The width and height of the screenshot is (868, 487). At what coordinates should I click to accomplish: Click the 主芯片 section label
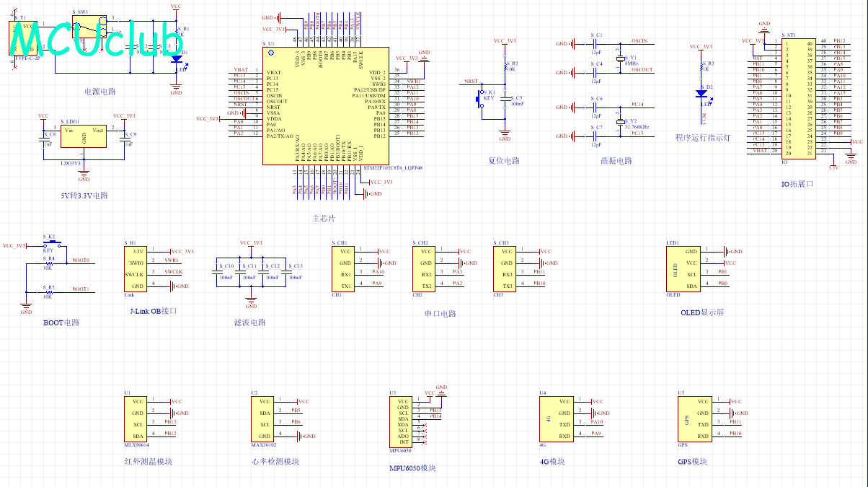pos(324,219)
